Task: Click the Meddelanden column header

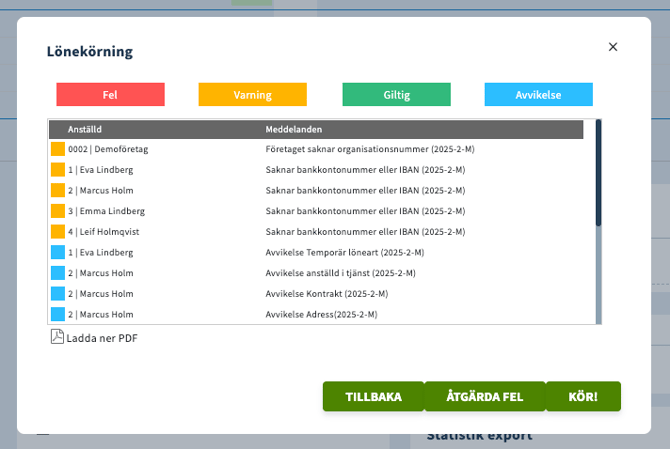Action: click(293, 130)
